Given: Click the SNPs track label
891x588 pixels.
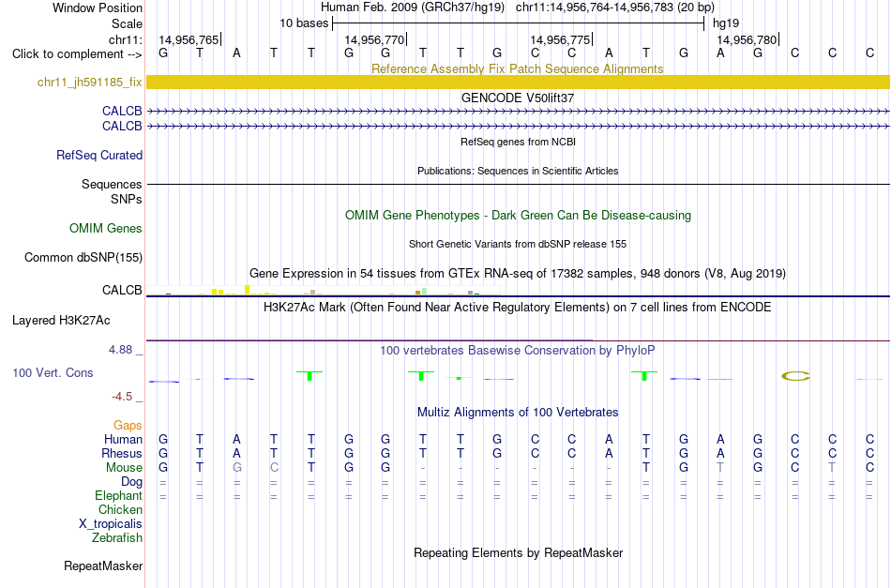Looking at the screenshot, I should (127, 199).
